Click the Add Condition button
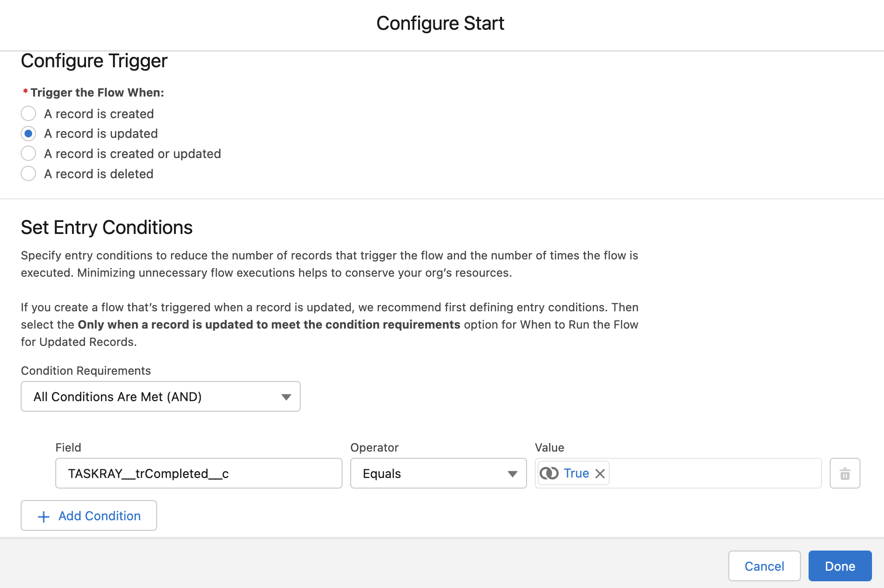This screenshot has width=884, height=588. [88, 515]
